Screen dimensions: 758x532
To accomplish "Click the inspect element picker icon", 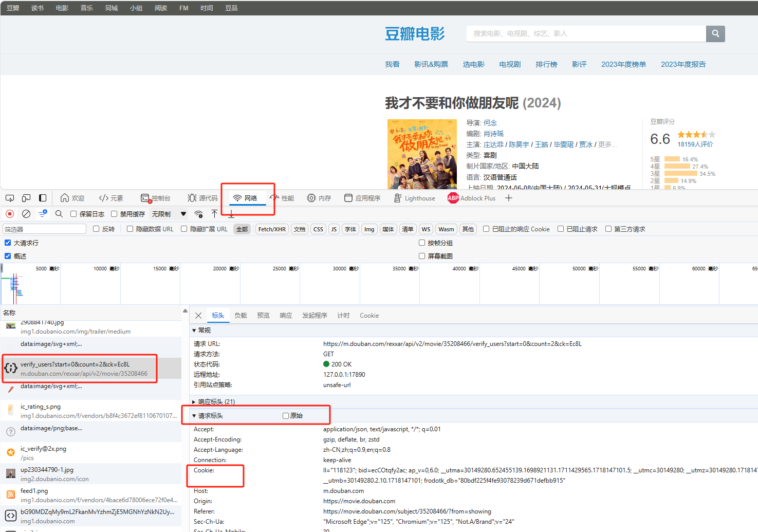I will 10,198.
